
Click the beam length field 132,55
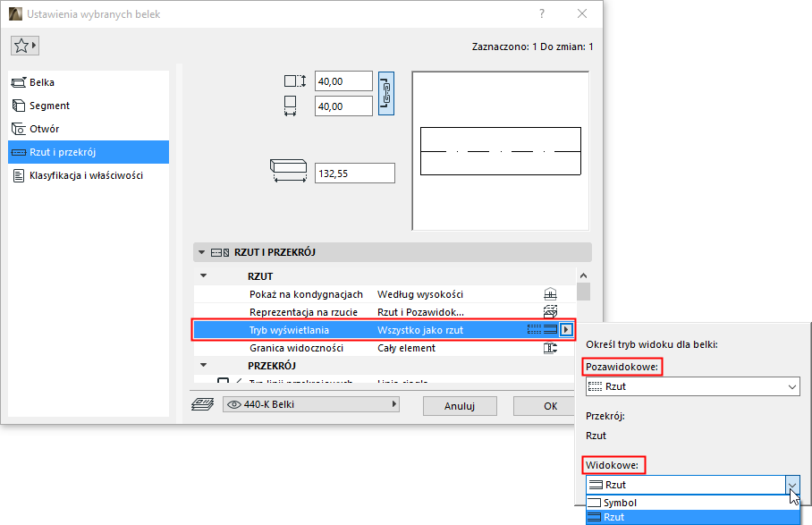click(355, 173)
